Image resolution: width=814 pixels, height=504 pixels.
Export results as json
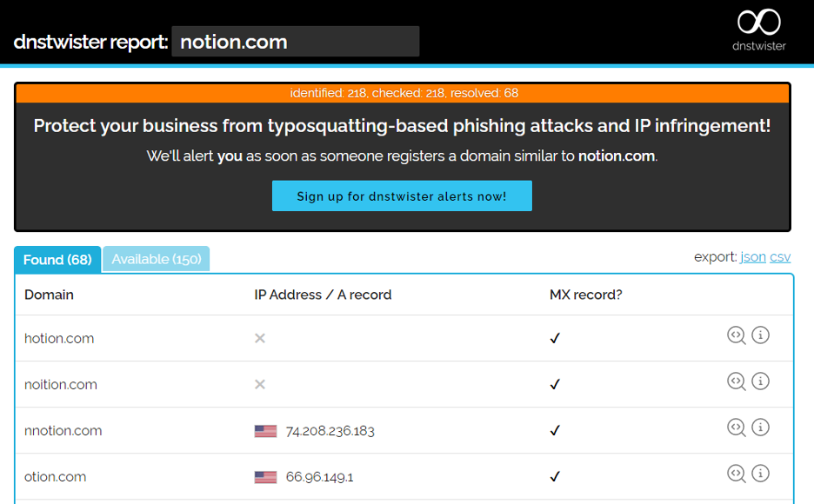(753, 256)
